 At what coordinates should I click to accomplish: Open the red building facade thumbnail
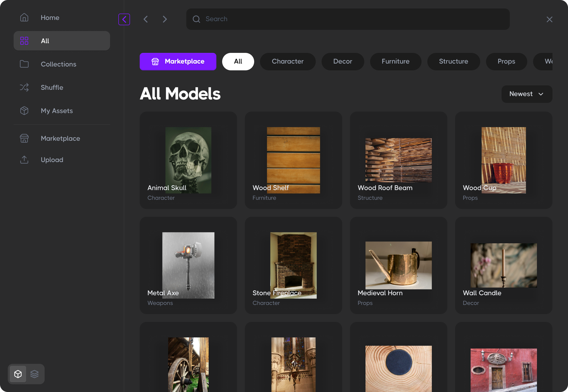pyautogui.click(x=503, y=370)
